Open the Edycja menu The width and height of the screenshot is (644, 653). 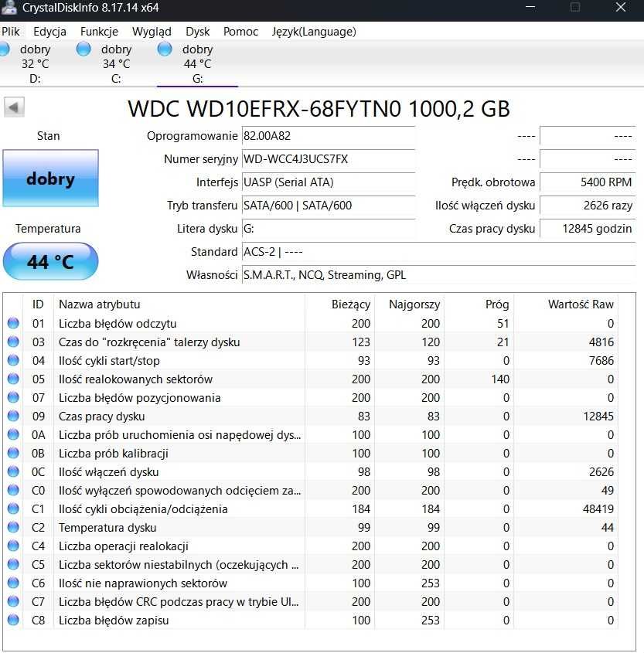49,32
